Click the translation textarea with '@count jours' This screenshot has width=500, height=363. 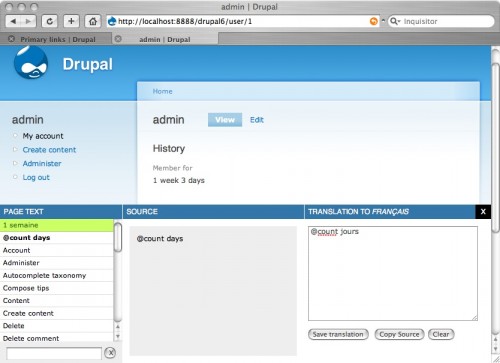coord(393,273)
